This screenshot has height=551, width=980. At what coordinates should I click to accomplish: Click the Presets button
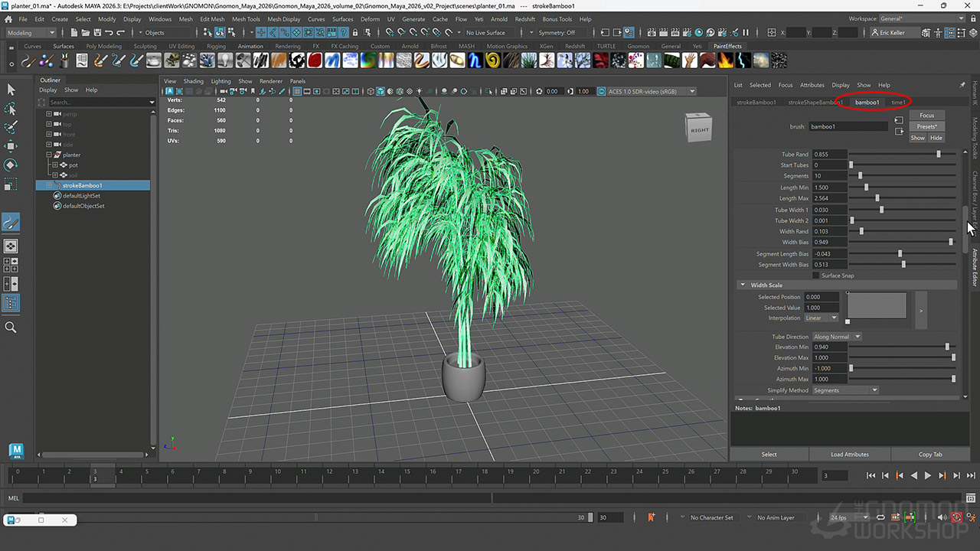coord(927,126)
